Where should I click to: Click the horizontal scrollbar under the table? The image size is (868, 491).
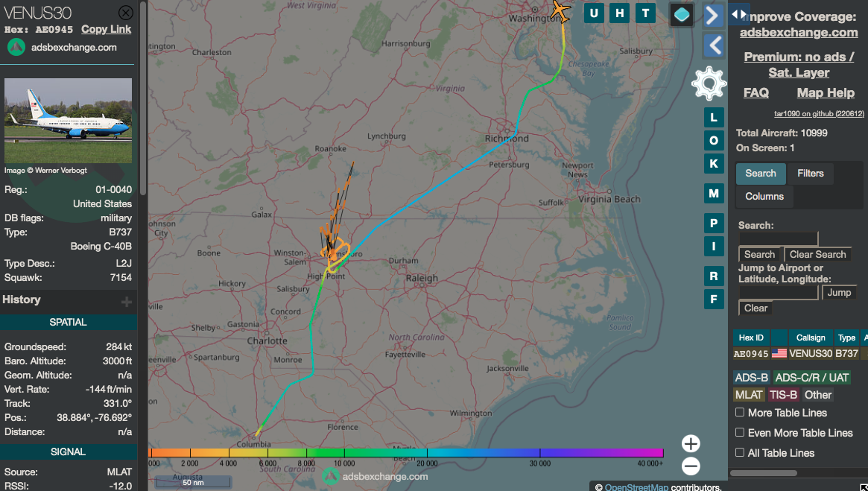point(764,473)
